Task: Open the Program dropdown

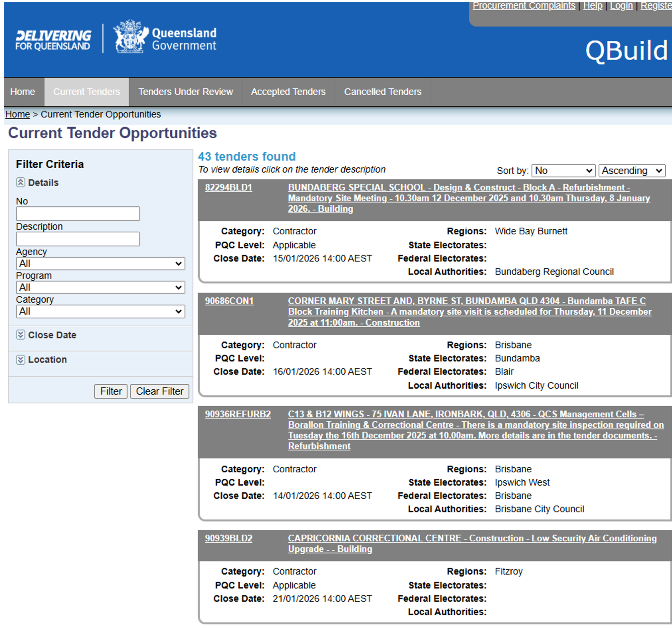Action: 100,288
